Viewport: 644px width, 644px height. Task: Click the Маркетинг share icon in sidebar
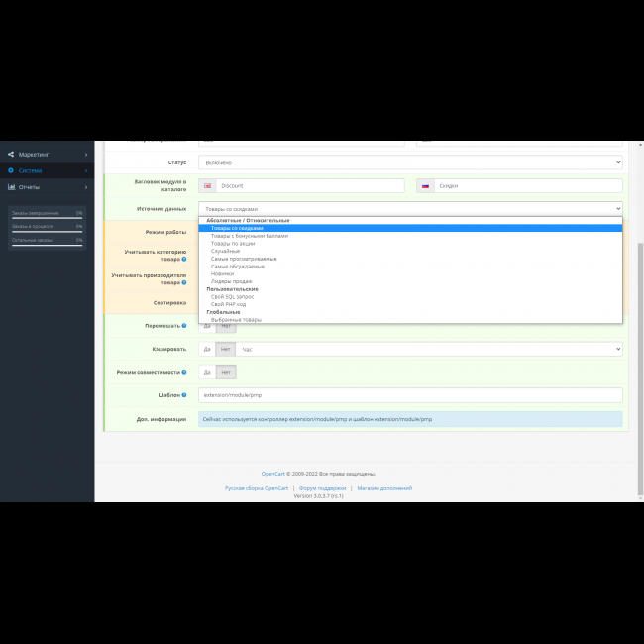[x=11, y=155]
